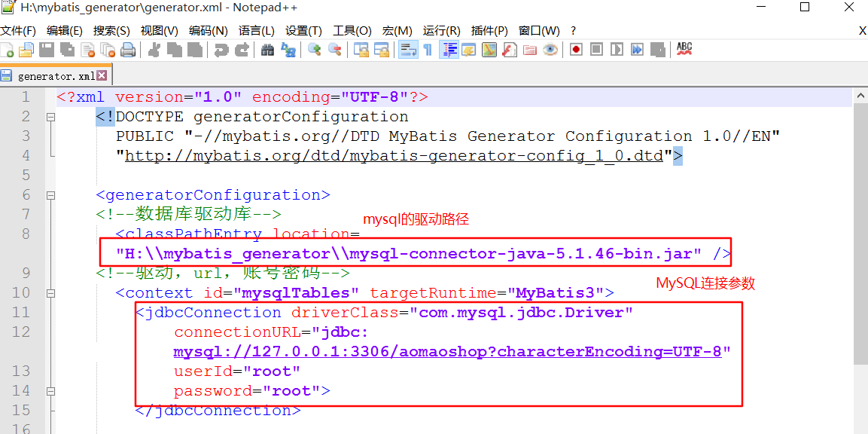Click the Undo arrow icon
Image resolution: width=868 pixels, height=434 pixels.
tap(221, 50)
